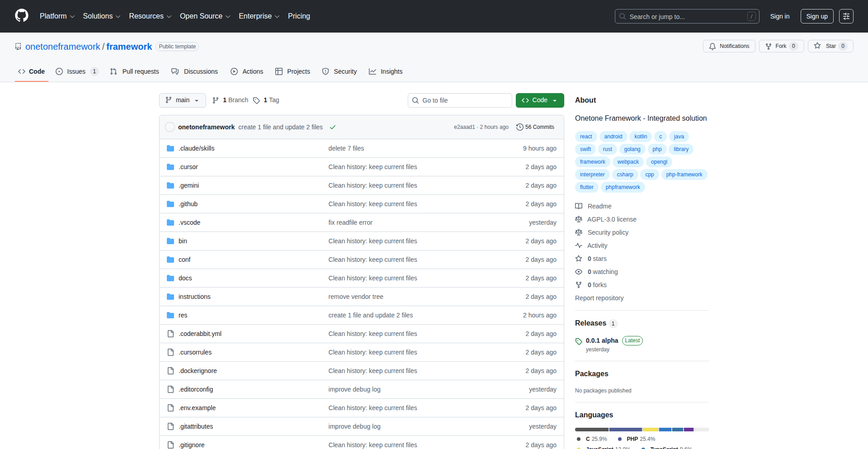Toggle Notifications for the repository
The image size is (868, 449).
click(729, 46)
